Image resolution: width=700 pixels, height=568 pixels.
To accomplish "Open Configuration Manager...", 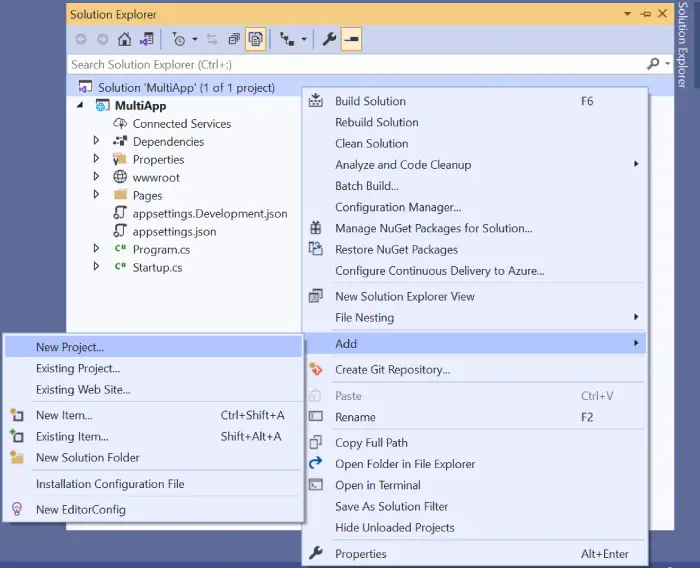I will click(475, 207).
